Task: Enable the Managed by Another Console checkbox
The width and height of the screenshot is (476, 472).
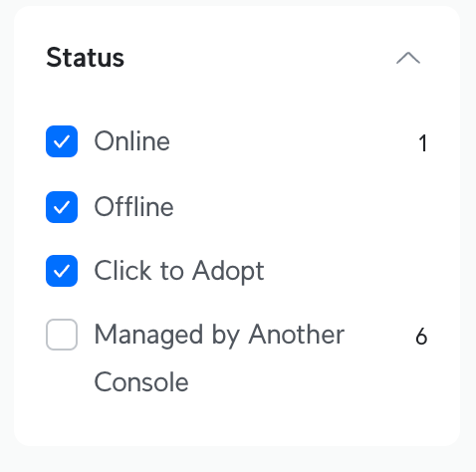Action: 62,335
